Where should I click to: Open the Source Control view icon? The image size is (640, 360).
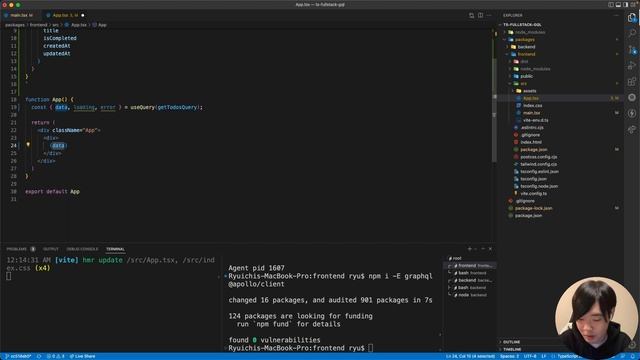(x=632, y=50)
